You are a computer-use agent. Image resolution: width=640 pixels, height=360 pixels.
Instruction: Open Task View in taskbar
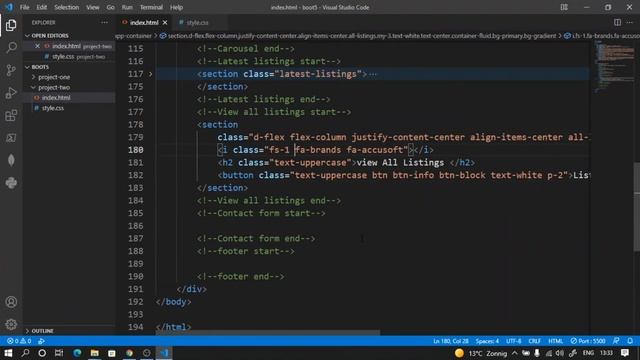pos(59,353)
